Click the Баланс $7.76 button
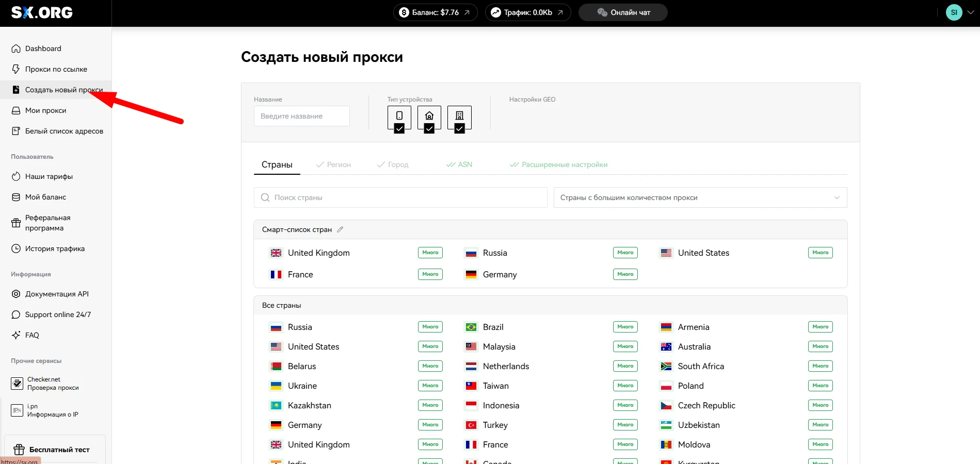 436,12
